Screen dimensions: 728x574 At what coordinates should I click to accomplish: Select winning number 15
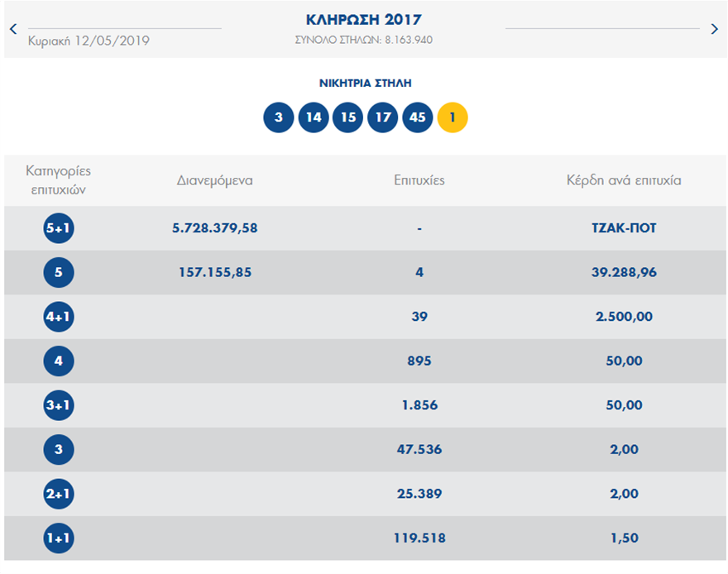(x=347, y=117)
